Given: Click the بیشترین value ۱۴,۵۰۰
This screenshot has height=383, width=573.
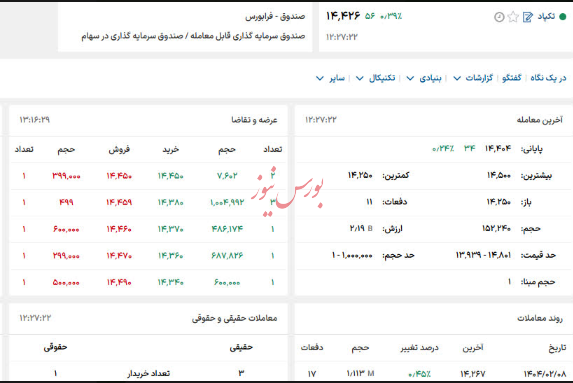Looking at the screenshot, I should (498, 175).
